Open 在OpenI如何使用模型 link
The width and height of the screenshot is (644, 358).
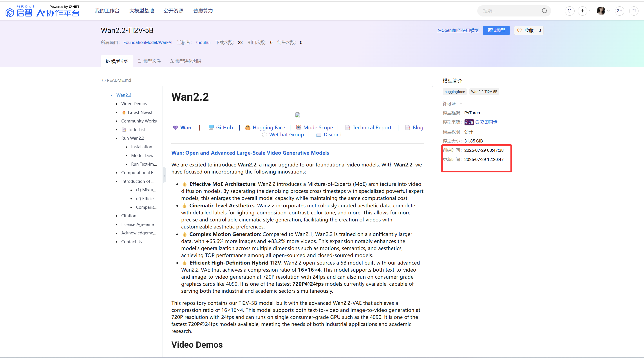tap(458, 30)
